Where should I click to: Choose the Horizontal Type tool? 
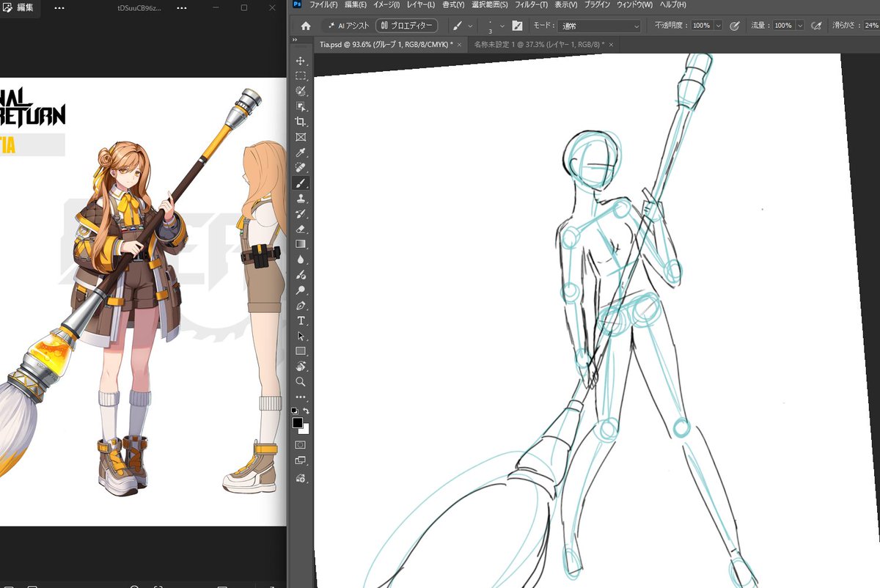[x=301, y=321]
